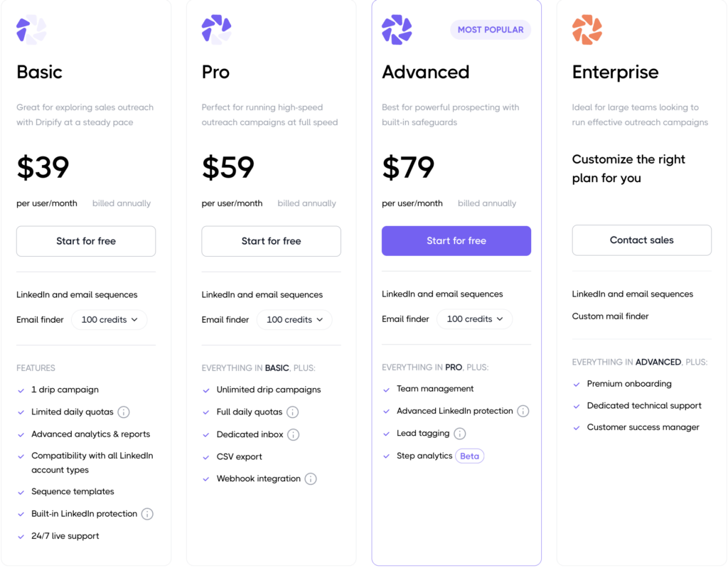Open info icon beside Advanced LinkedIn protection
The width and height of the screenshot is (728, 568).
524,411
